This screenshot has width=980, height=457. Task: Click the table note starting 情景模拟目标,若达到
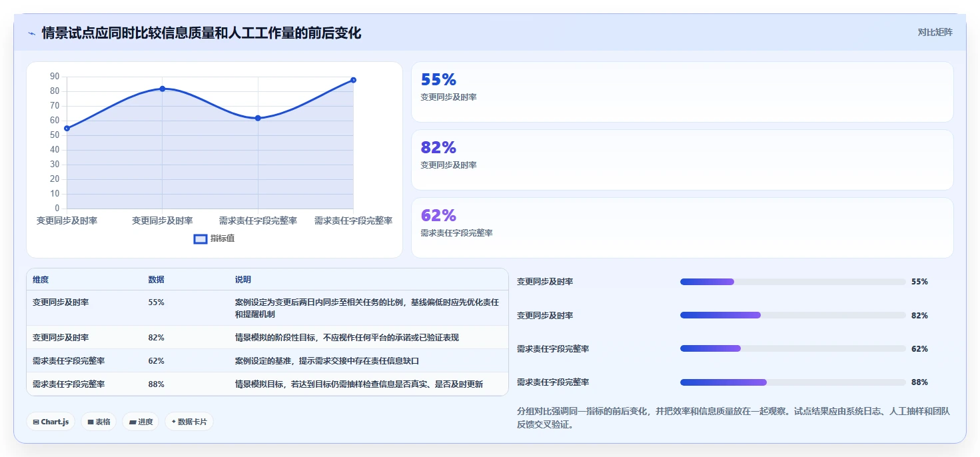point(359,384)
